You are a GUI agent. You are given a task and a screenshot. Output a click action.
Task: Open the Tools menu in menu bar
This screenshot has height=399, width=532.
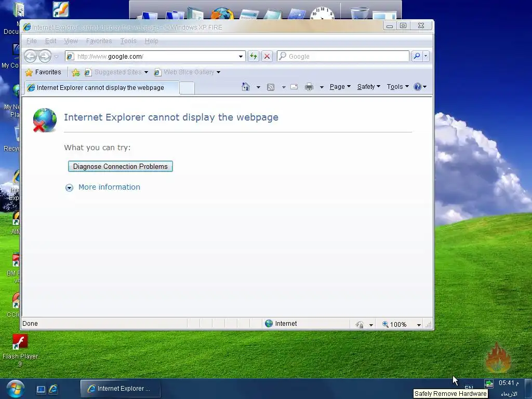tap(128, 41)
